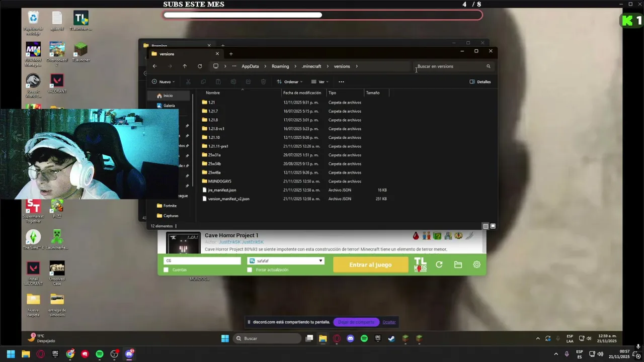This screenshot has width=644, height=362.
Task: Expand the chevron after versions in breadcrumb
Action: (x=357, y=66)
